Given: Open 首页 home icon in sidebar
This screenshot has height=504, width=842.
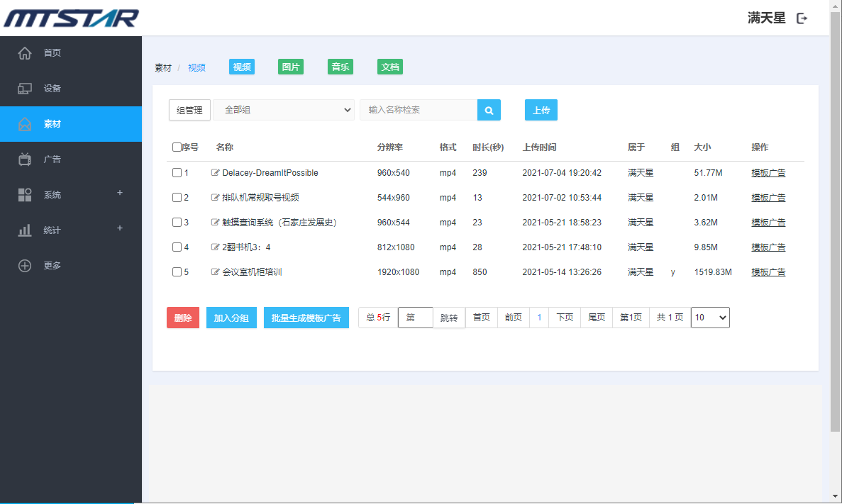Looking at the screenshot, I should (25, 53).
